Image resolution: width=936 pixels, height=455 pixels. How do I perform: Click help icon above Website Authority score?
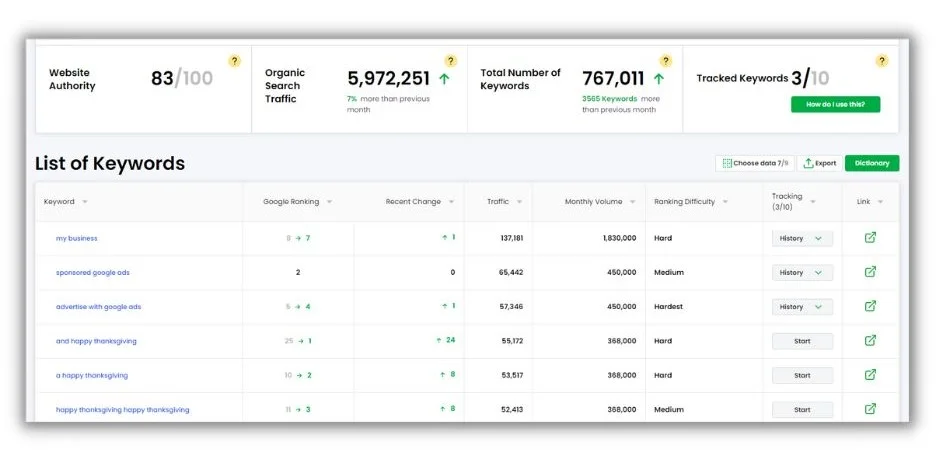click(x=235, y=61)
